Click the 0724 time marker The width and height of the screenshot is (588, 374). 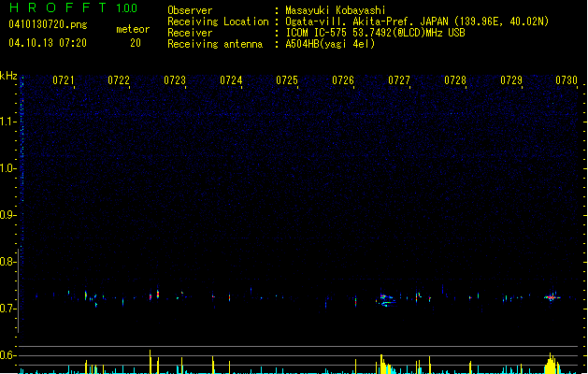231,80
